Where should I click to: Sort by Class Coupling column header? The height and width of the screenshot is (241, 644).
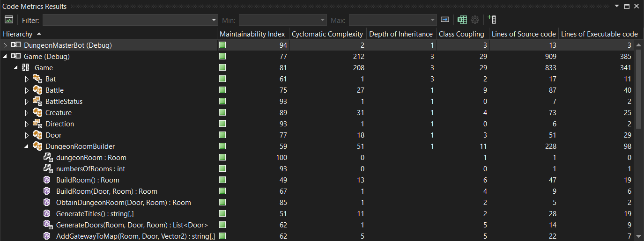pyautogui.click(x=462, y=34)
